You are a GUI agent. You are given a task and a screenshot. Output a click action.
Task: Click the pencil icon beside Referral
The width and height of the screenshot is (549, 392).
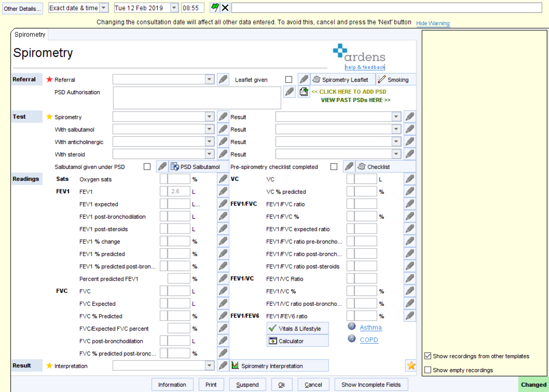pyautogui.click(x=223, y=79)
